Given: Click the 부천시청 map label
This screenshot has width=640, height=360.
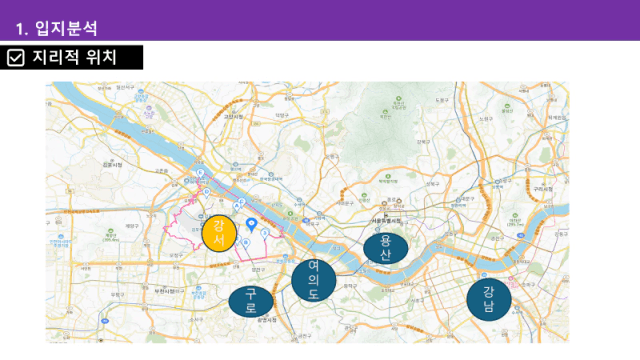Looking at the screenshot, I should 165,291.
